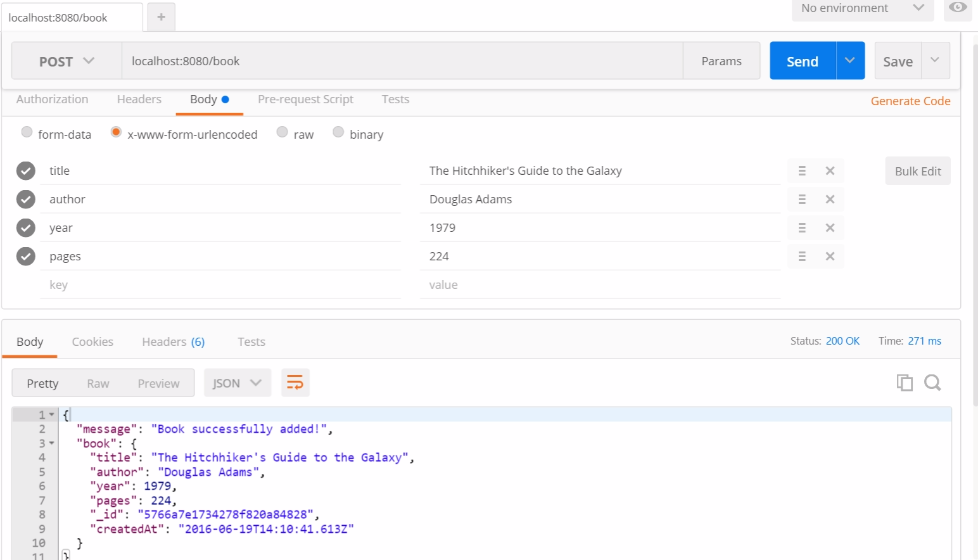Open the JSON format dropdown
Image resolution: width=978 pixels, height=560 pixels.
pyautogui.click(x=237, y=383)
